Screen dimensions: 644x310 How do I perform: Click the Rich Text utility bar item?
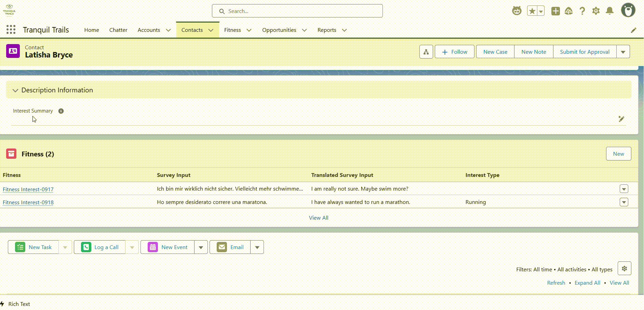15,304
